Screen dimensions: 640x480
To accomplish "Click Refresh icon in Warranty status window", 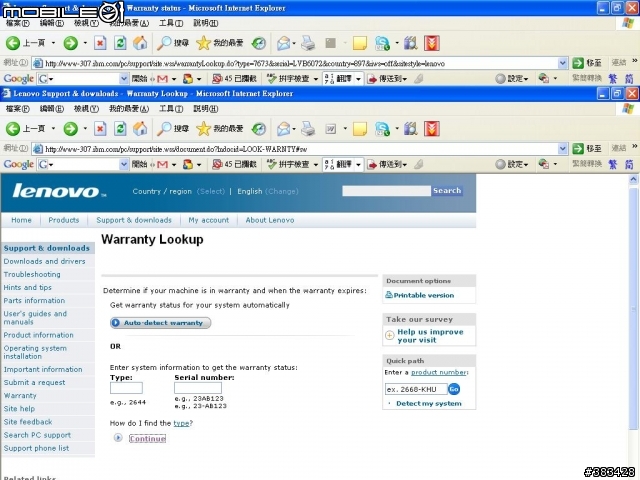I will click(x=120, y=43).
